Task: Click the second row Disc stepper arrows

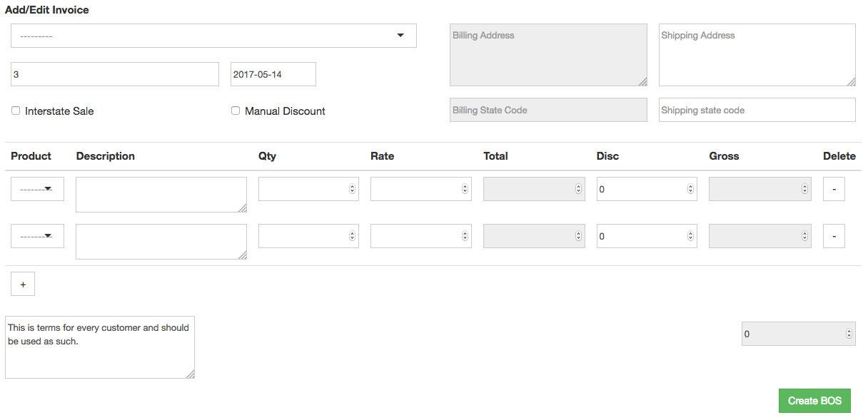Action: click(x=690, y=236)
